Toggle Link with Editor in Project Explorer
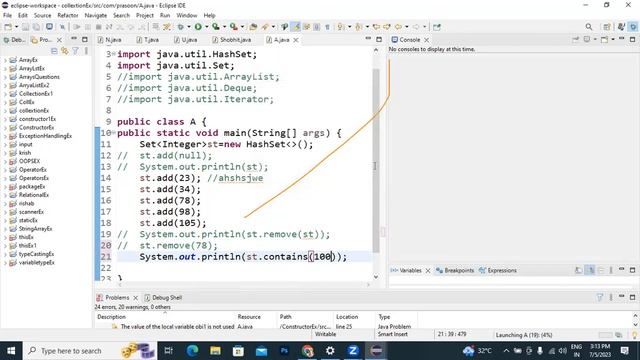 (x=64, y=51)
